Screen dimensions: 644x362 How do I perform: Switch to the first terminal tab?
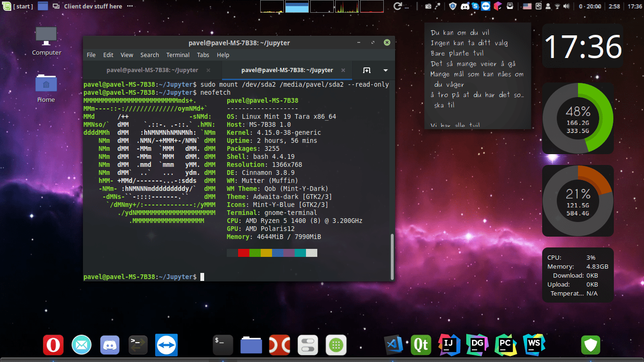click(152, 70)
